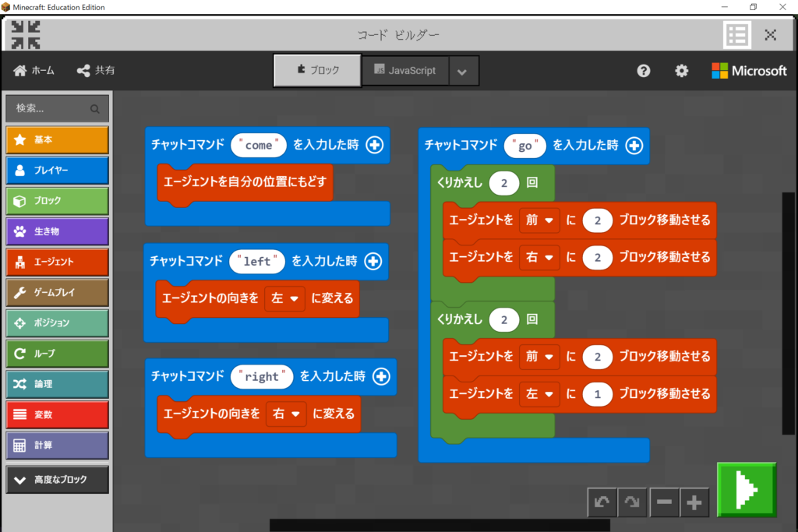The height and width of the screenshot is (532, 798).
Task: Open the エージェント block category
Action: [x=57, y=262]
